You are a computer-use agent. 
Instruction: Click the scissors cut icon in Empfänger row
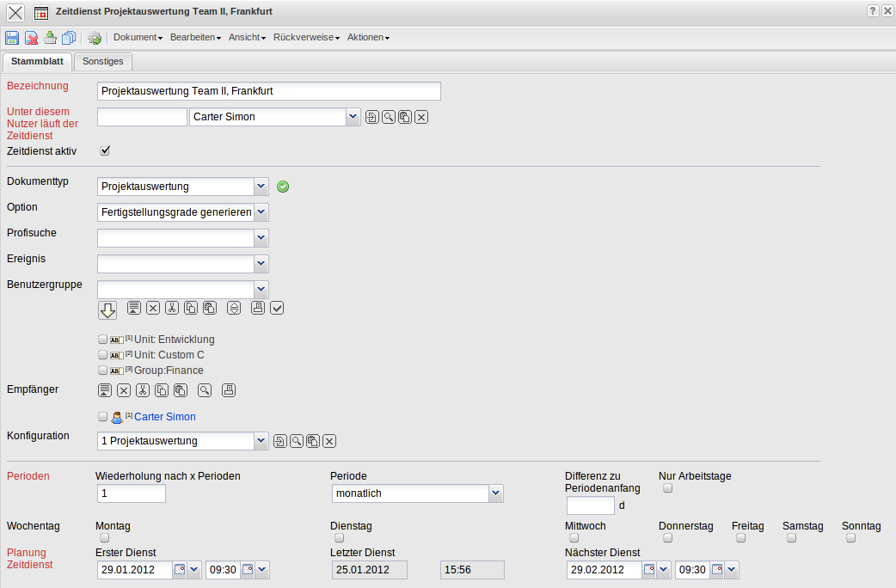click(x=143, y=391)
